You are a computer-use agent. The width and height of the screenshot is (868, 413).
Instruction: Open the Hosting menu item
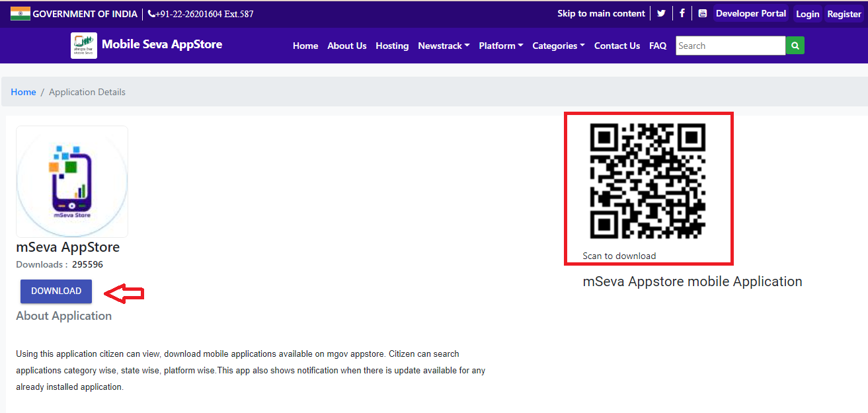pos(392,46)
